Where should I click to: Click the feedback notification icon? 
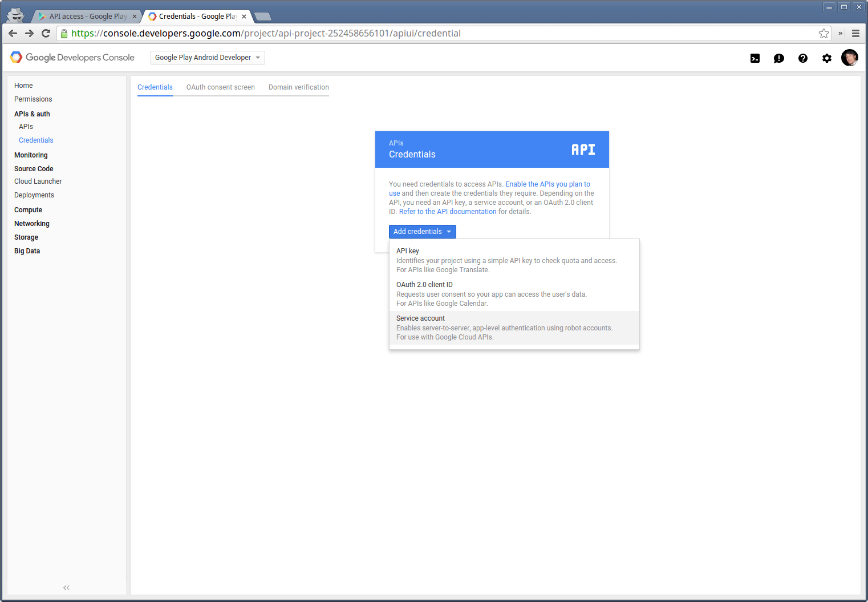tap(778, 58)
